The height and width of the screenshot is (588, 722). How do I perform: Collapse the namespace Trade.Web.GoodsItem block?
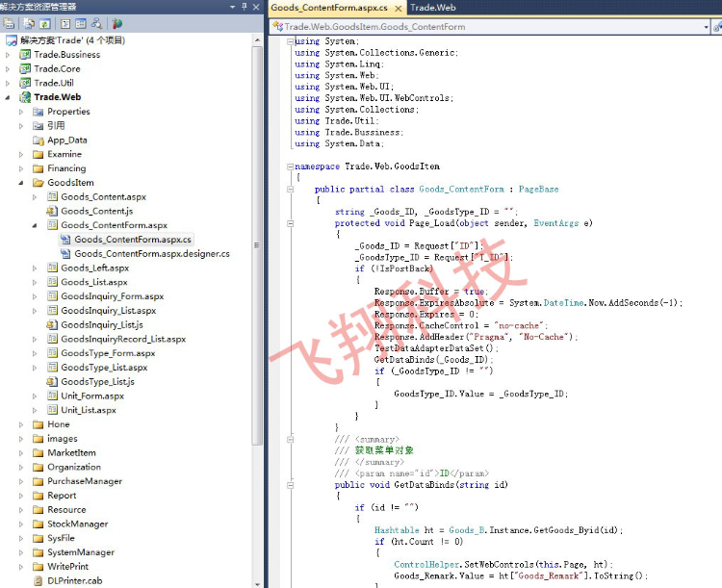[x=290, y=166]
